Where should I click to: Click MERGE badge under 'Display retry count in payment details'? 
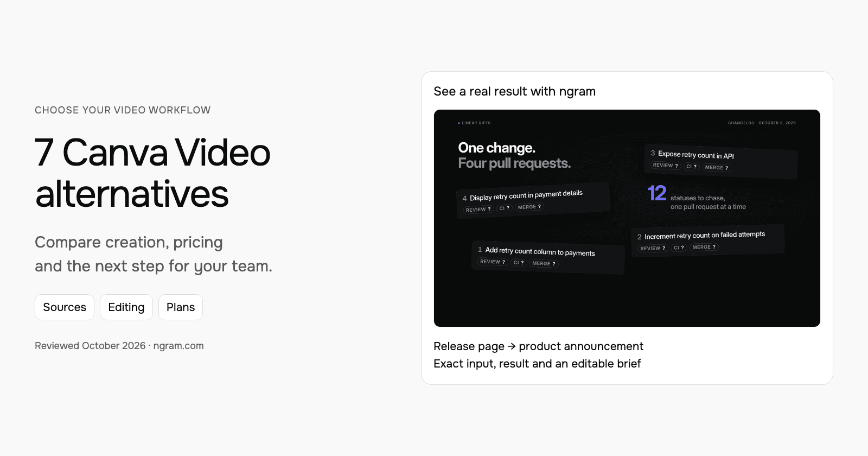tap(529, 207)
